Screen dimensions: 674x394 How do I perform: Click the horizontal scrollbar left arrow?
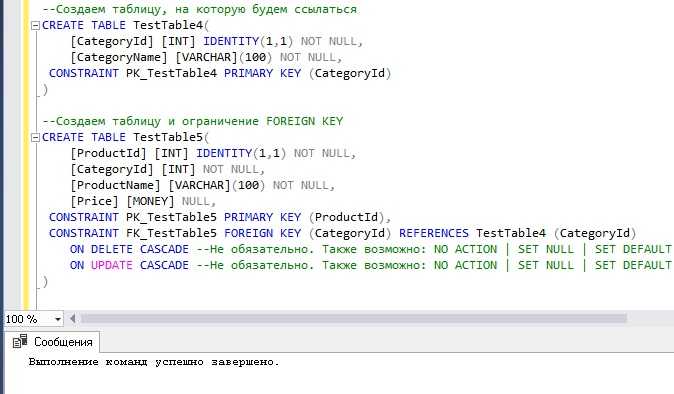pos(73,319)
